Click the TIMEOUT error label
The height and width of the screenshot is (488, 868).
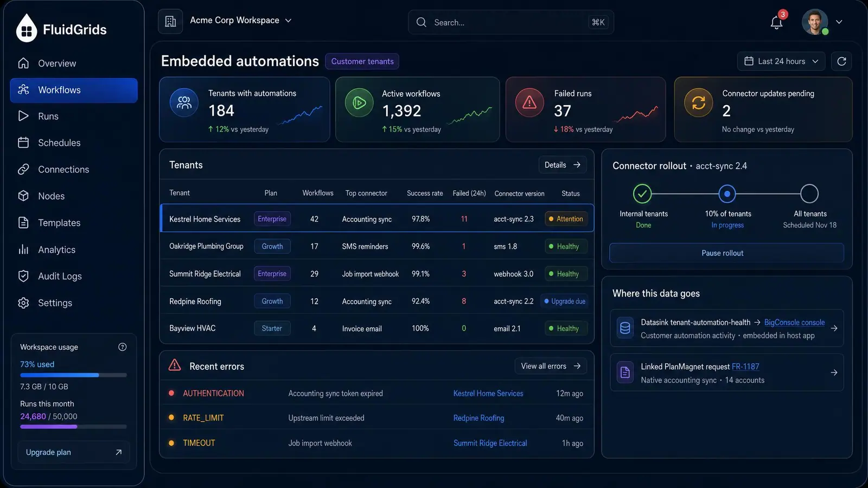(199, 443)
